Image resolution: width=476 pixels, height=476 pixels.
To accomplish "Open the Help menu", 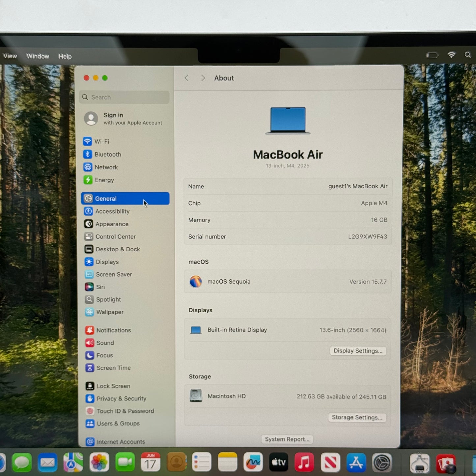I will click(65, 56).
